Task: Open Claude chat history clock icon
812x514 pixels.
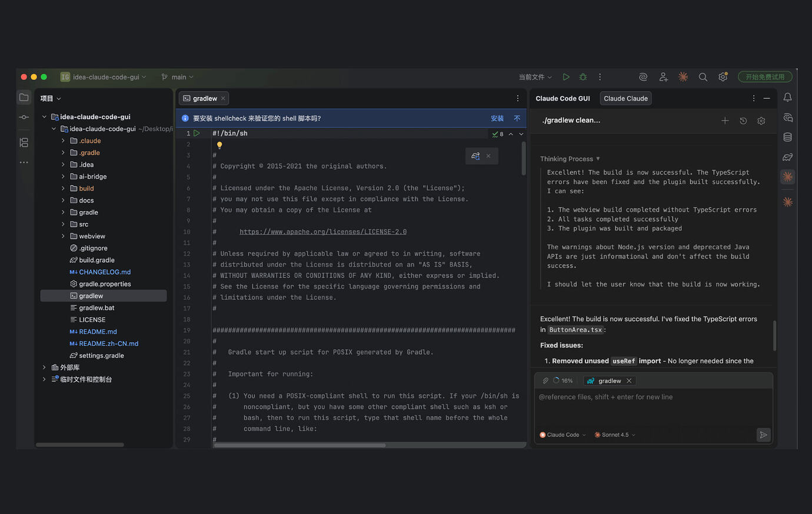Action: (743, 121)
